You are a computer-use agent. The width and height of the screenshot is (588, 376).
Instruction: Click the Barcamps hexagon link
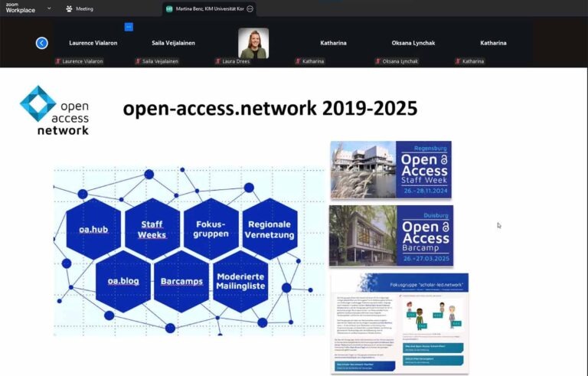point(181,281)
